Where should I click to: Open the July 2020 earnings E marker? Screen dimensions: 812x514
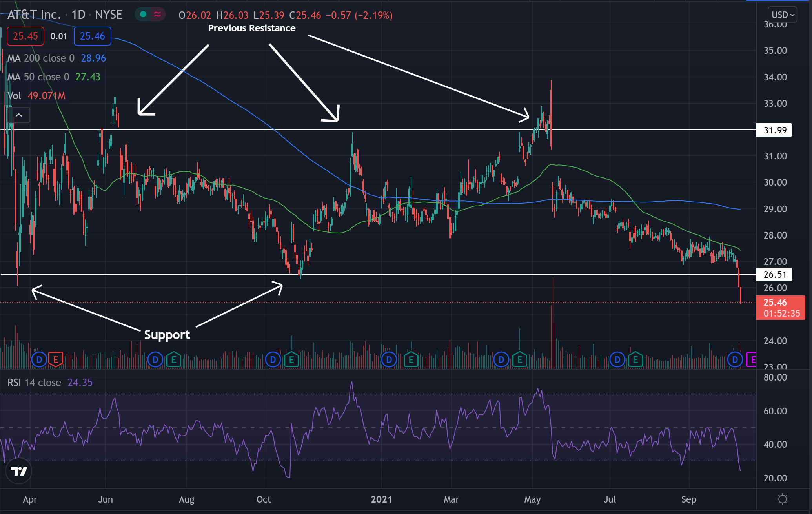click(x=173, y=359)
